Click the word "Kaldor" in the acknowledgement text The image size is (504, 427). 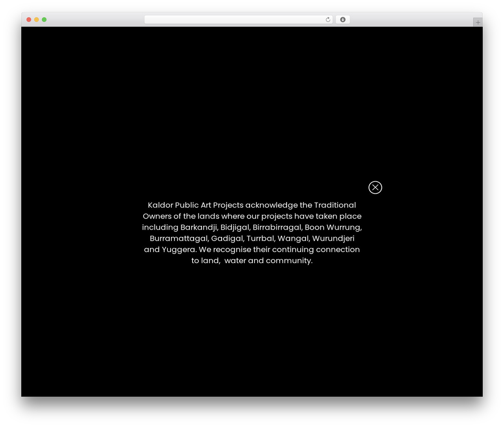tap(160, 205)
